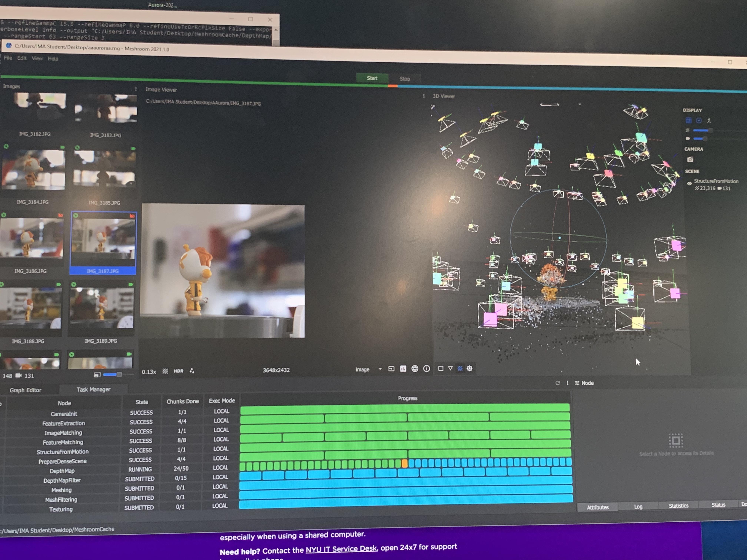Toggle HDR mode in Image Viewer

click(178, 371)
